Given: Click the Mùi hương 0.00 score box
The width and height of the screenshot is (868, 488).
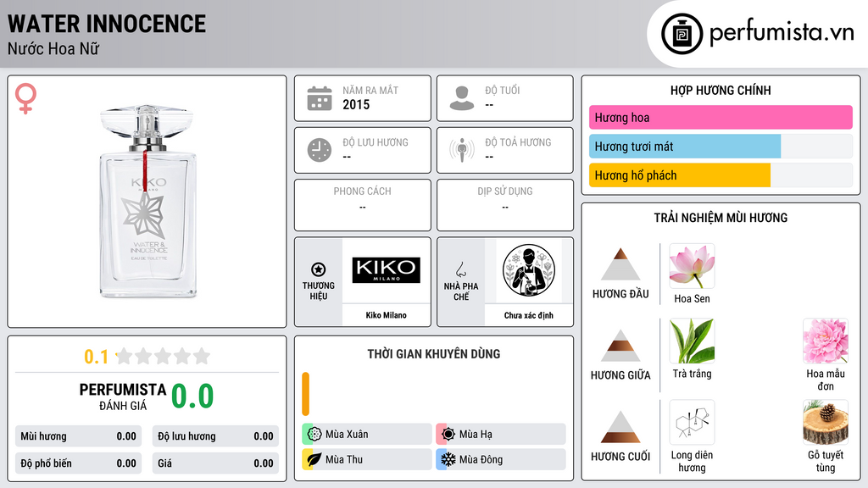Looking at the screenshot, I should [x=78, y=436].
